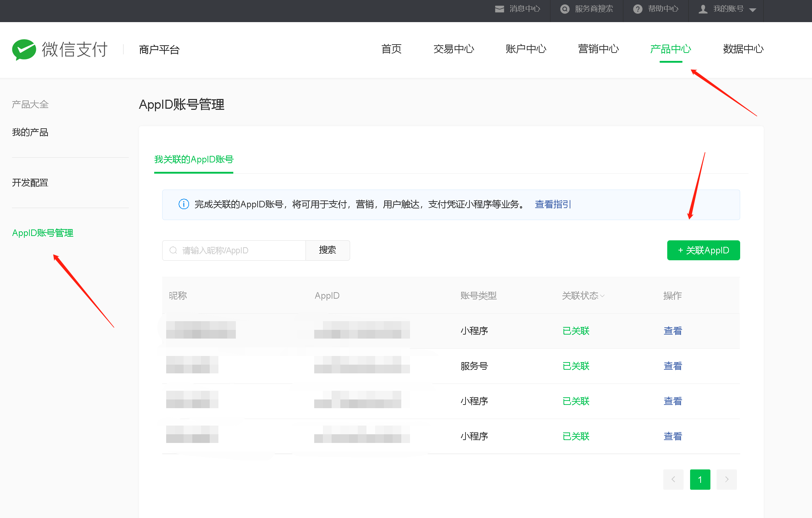This screenshot has height=518, width=812.
Task: Open the 首页 navigation tab
Action: (x=391, y=49)
